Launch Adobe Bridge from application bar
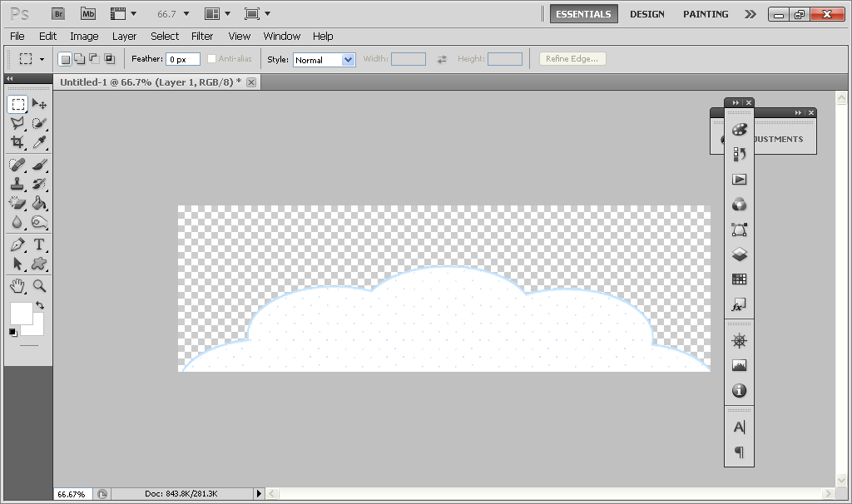Screen dimensions: 852x504 click(58, 14)
